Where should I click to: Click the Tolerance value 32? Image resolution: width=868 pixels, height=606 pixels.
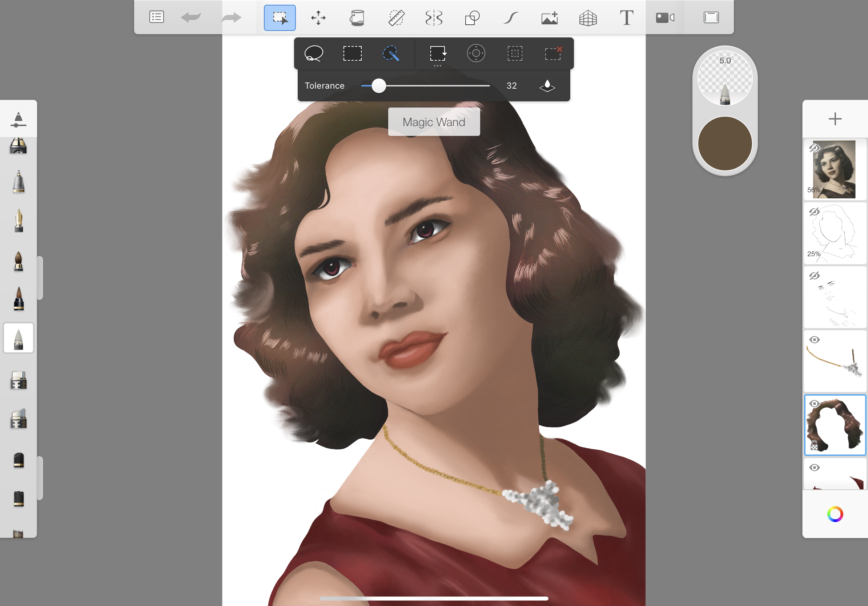[511, 86]
